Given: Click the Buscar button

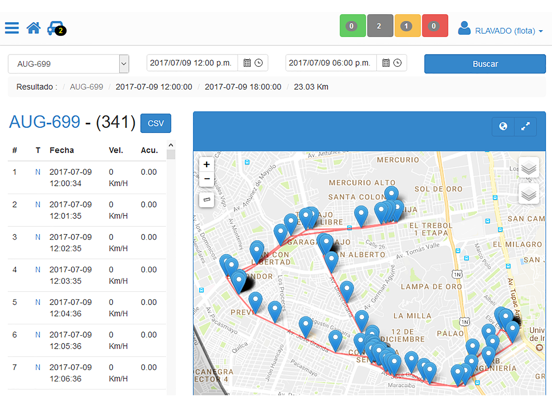Looking at the screenshot, I should coord(485,64).
